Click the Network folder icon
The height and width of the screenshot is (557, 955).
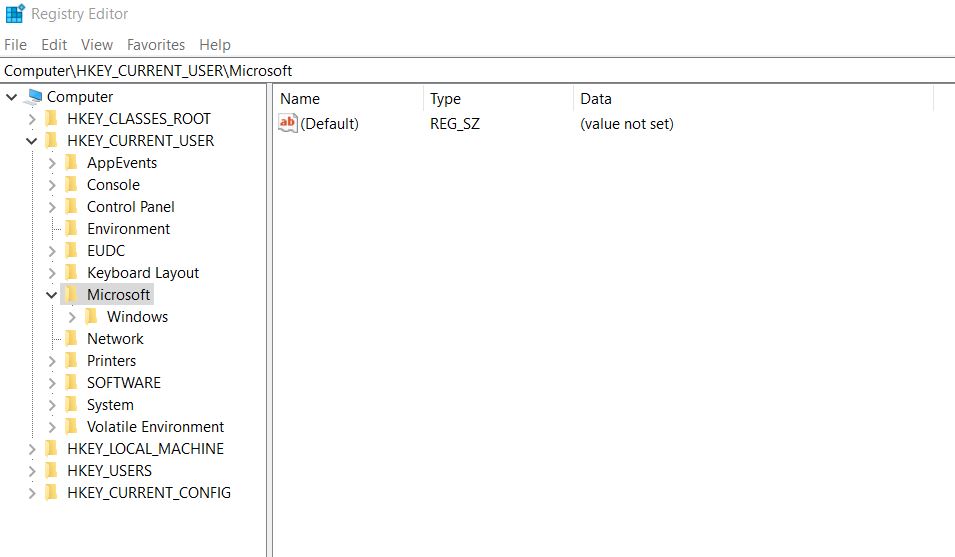tap(71, 338)
